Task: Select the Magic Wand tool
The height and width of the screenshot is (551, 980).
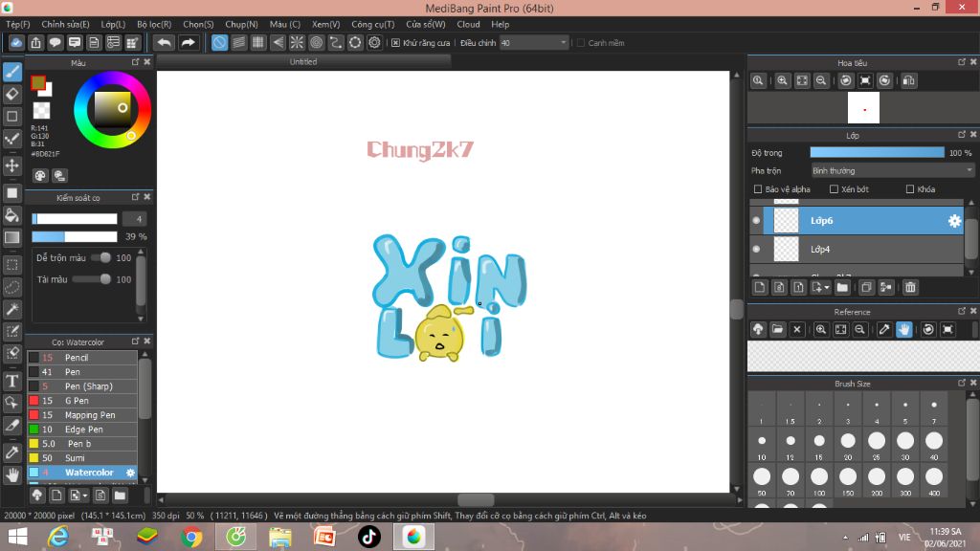Action: tap(12, 309)
